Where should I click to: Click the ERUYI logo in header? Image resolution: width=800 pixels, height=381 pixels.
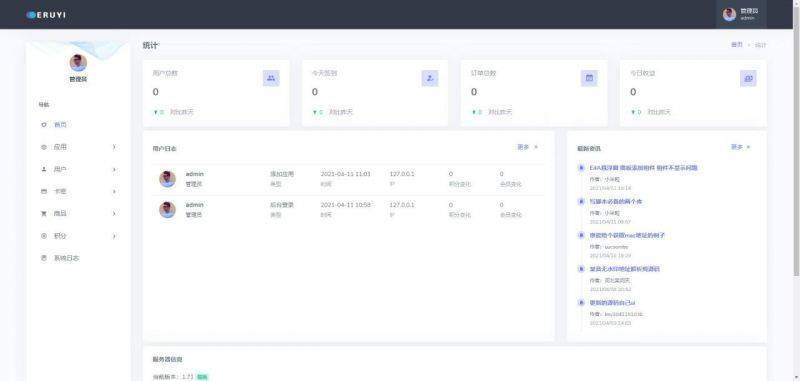(46, 15)
